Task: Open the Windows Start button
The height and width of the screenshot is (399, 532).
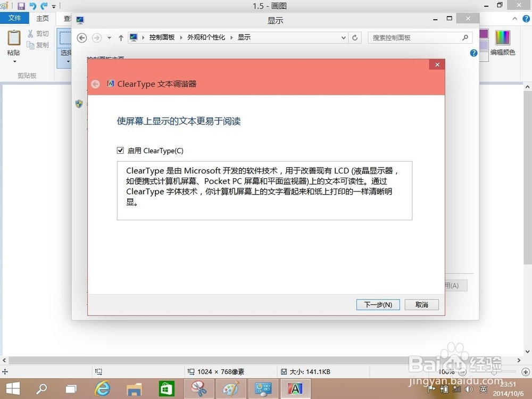Action: coord(13,389)
